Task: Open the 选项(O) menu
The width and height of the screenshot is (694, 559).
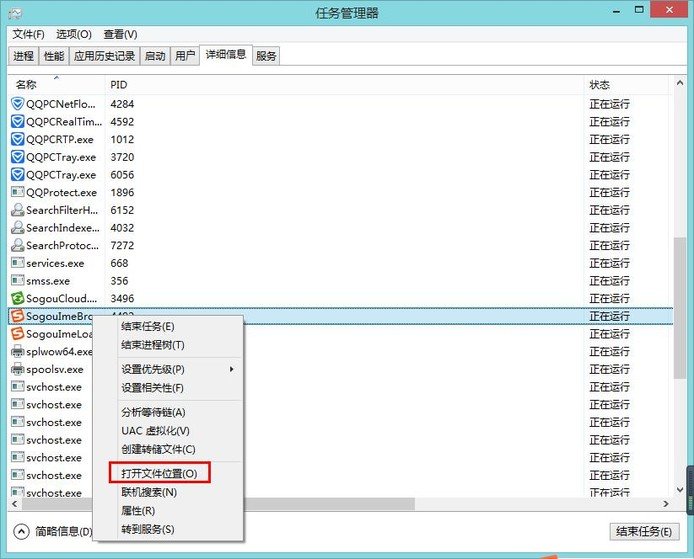Action: 74,35
